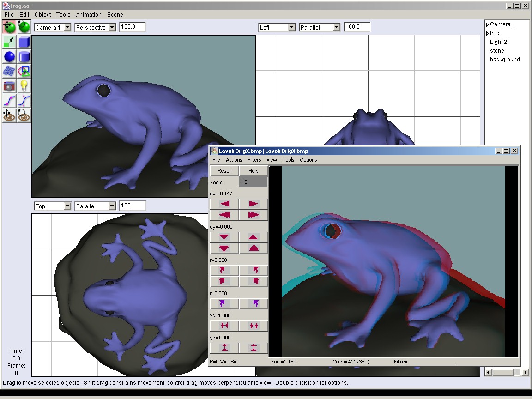Viewport: 532px width, 399px height.
Task: Select stone in the object list
Action: (497, 50)
